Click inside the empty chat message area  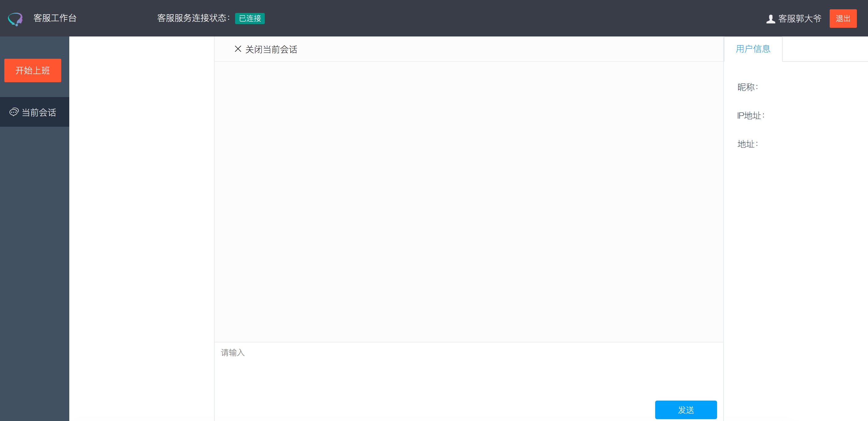468,202
